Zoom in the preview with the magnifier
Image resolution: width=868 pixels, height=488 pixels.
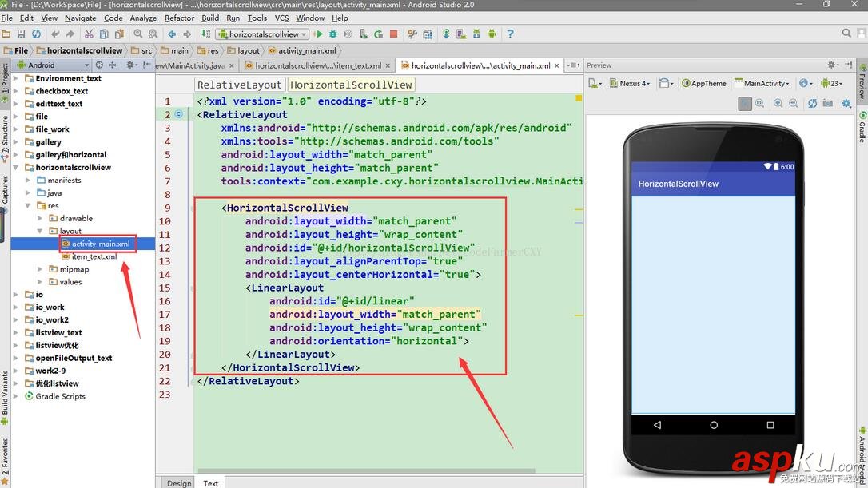pos(778,104)
